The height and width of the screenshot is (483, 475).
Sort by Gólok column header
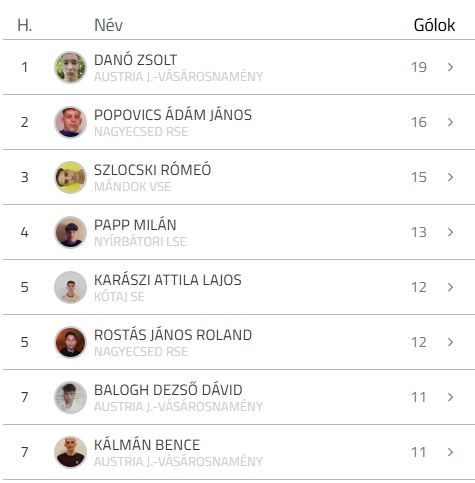[x=434, y=25]
